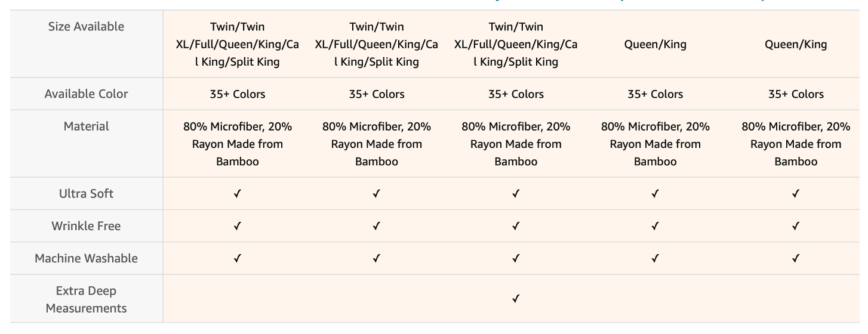Select the Size Available row label
This screenshot has width=868, height=334.
[x=87, y=26]
